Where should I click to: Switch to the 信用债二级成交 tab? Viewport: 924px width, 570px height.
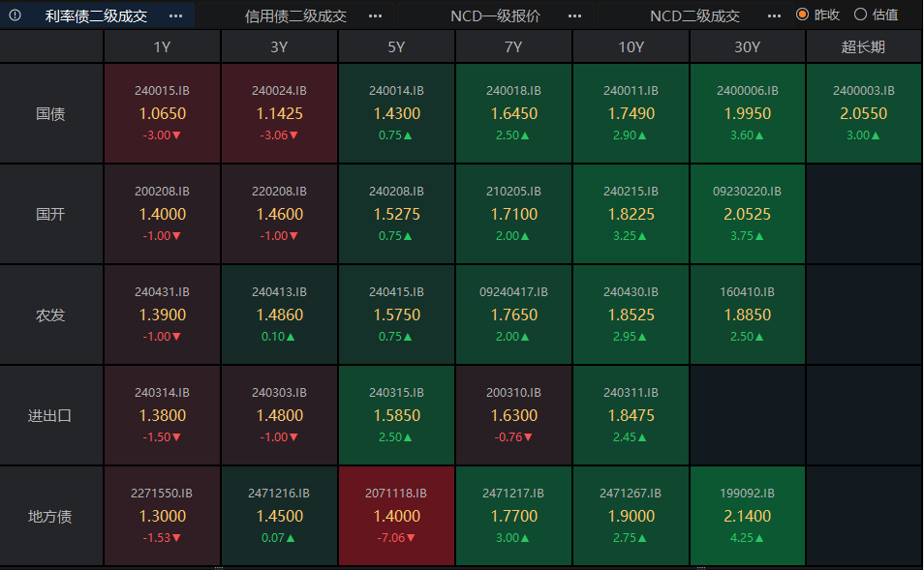(x=295, y=15)
